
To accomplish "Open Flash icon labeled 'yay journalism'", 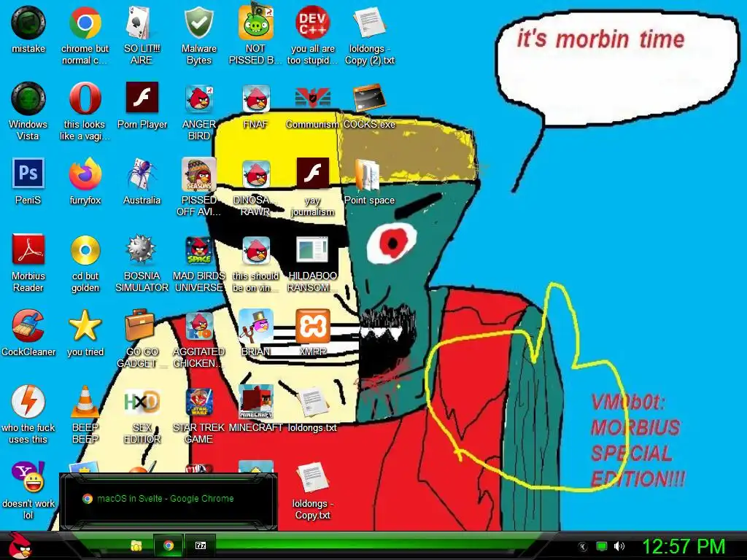I will 312,175.
